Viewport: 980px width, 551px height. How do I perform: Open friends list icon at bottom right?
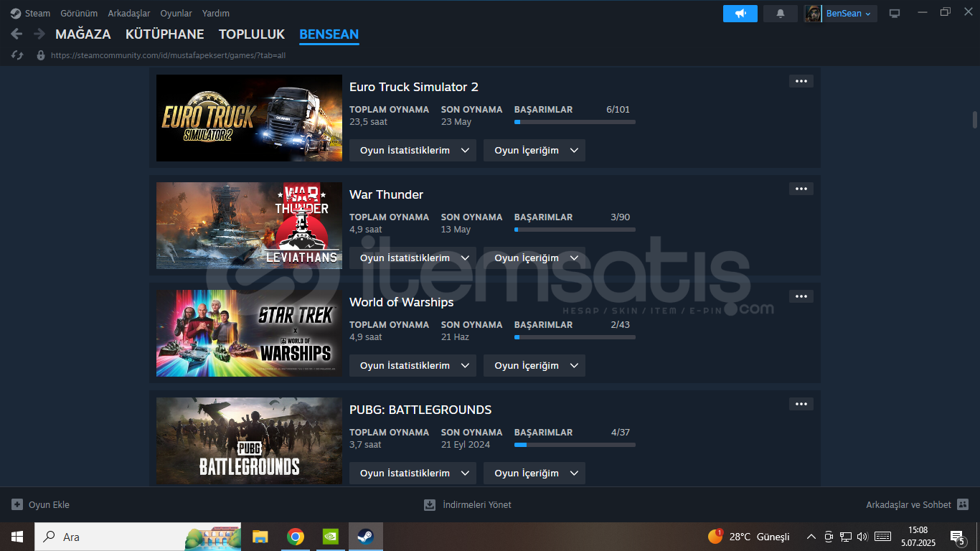click(963, 504)
